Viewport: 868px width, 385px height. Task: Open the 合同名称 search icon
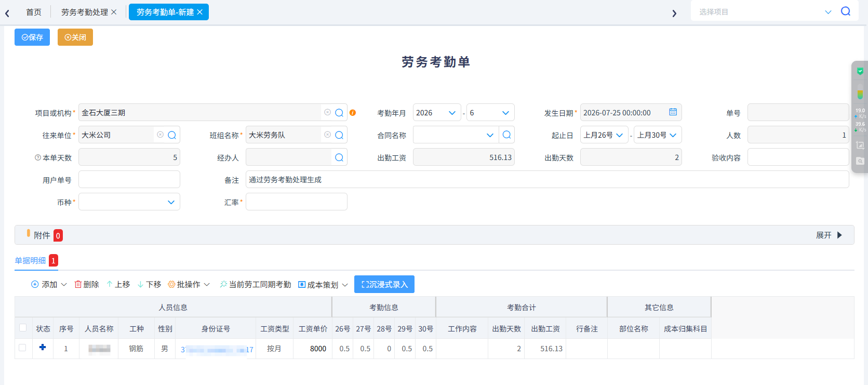click(507, 135)
